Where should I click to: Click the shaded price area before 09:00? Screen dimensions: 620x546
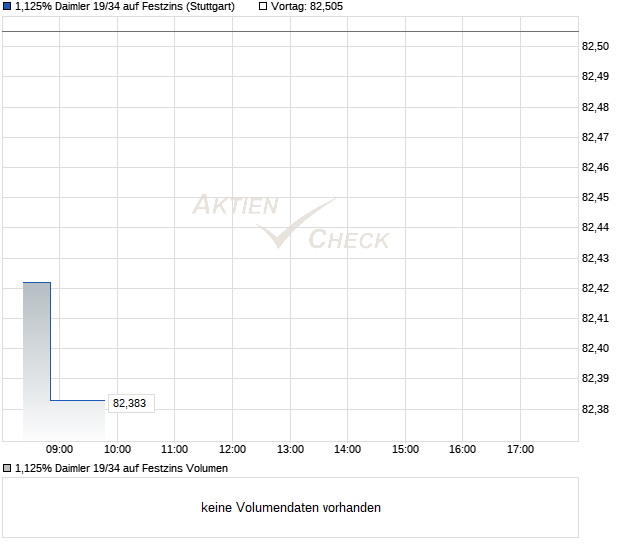37,361
